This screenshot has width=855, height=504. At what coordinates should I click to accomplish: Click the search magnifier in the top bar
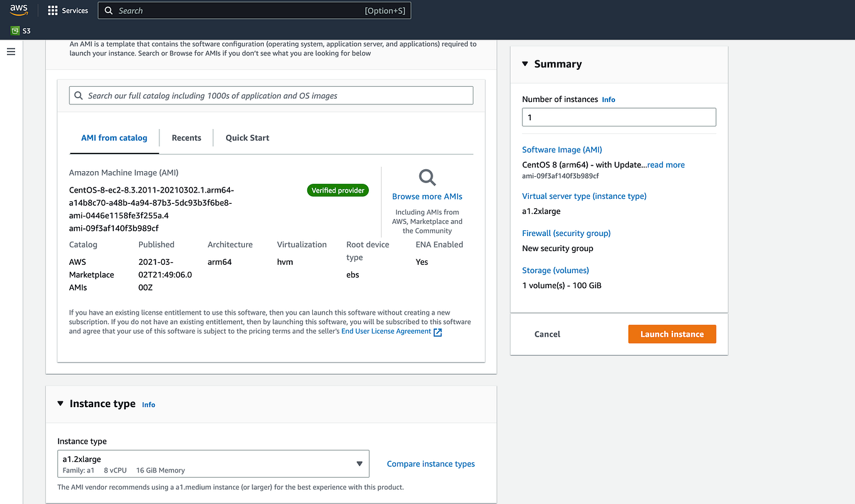(x=109, y=10)
